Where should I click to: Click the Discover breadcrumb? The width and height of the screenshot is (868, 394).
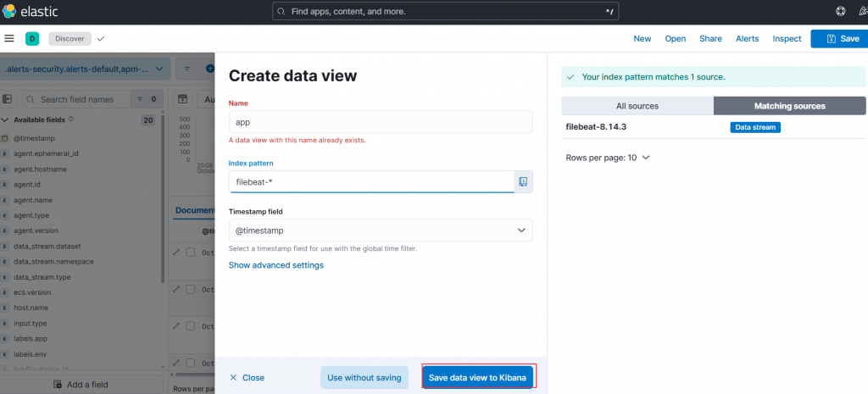pyautogui.click(x=70, y=39)
